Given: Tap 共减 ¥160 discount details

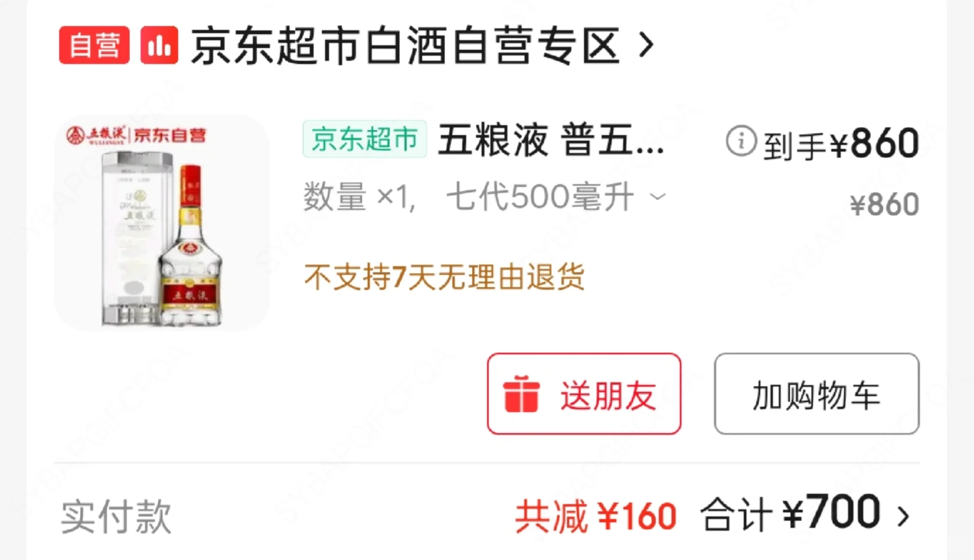Looking at the screenshot, I should tap(596, 516).
